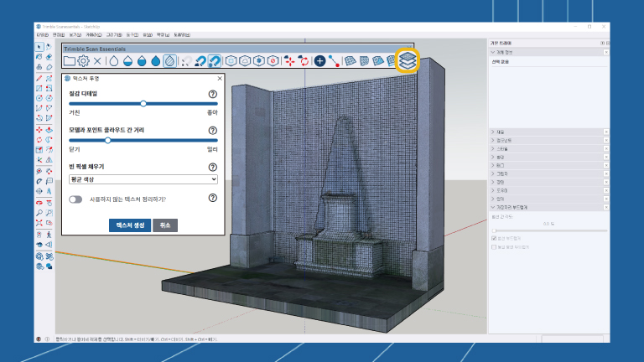Open the 파일 menu in menu bar
Screen dimensions: 644x362
[x=42, y=34]
